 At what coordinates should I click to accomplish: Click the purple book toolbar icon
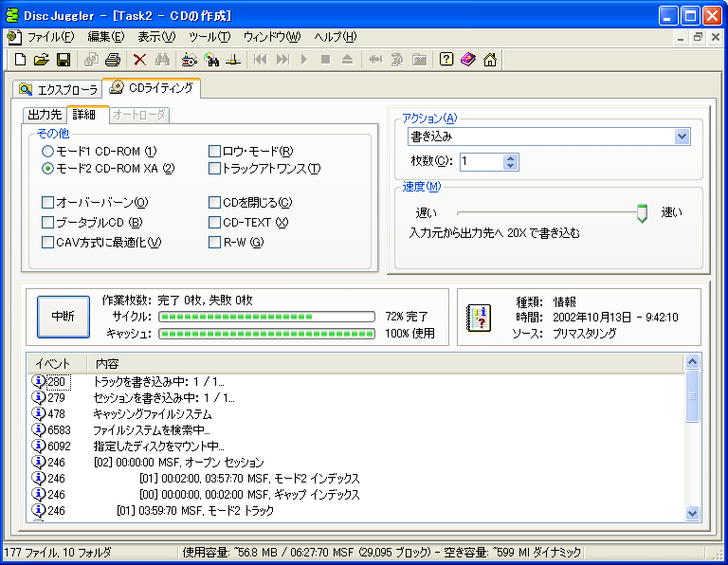(x=468, y=60)
